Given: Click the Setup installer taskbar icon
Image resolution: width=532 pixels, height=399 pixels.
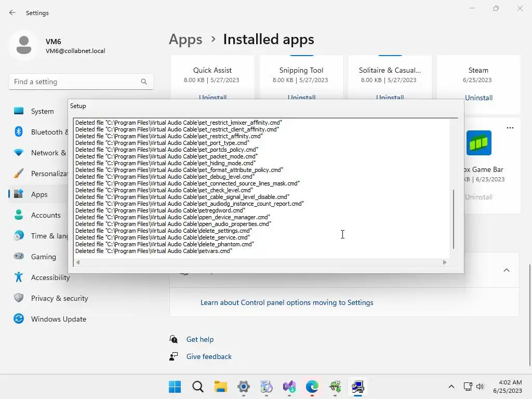Looking at the screenshot, I should tap(358, 387).
